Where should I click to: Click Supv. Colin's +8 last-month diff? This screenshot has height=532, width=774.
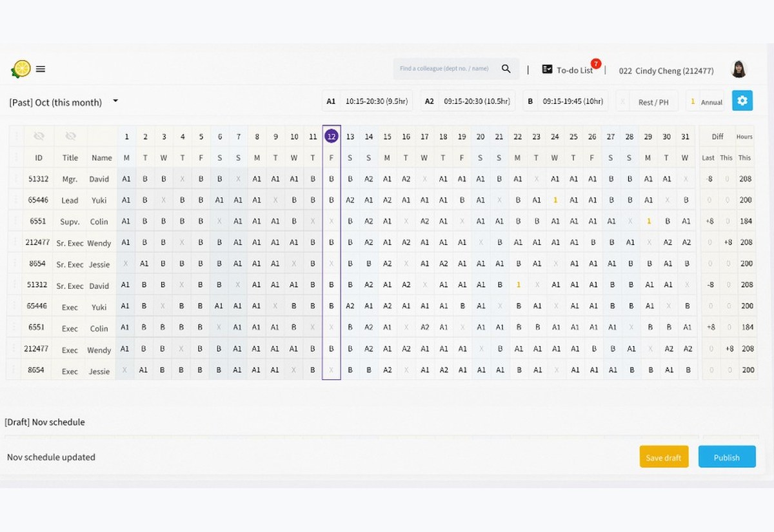709,221
